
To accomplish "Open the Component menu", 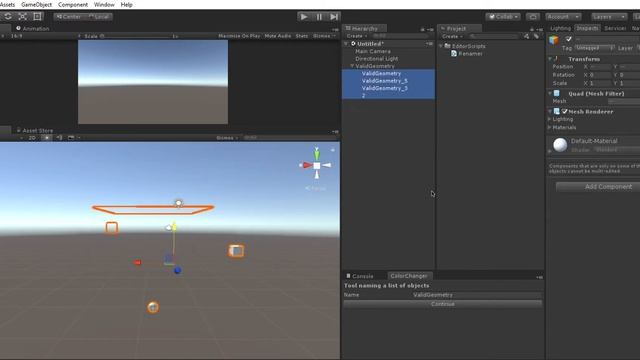I will 73,4.
